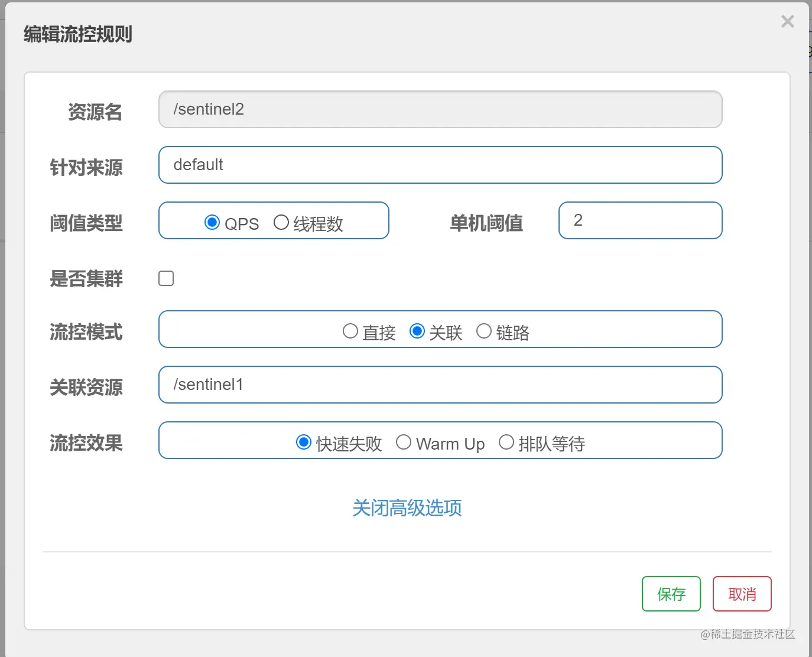
Task: Choose 直接 flow control mode
Action: (350, 331)
